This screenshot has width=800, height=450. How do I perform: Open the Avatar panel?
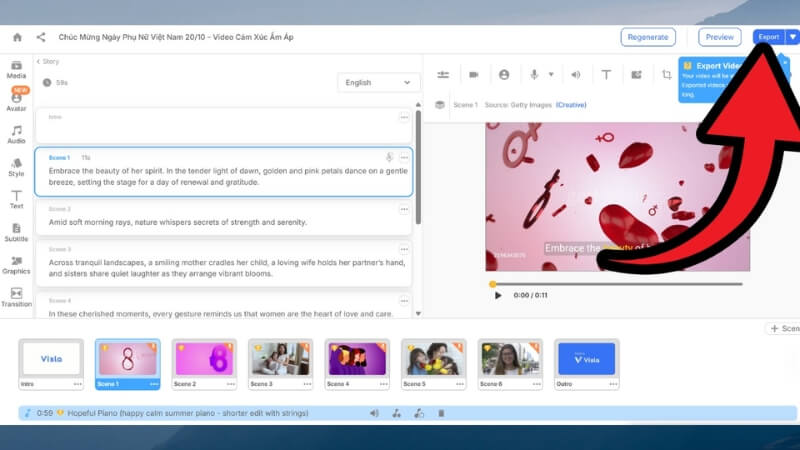[16, 101]
